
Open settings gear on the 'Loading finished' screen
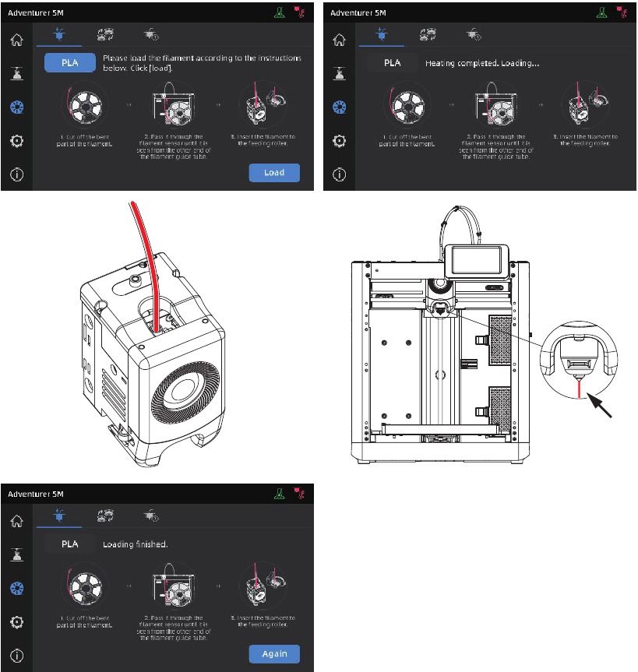(x=16, y=622)
